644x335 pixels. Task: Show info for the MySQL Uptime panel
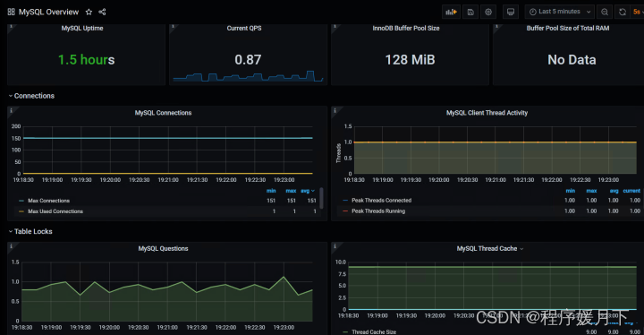coord(11,26)
